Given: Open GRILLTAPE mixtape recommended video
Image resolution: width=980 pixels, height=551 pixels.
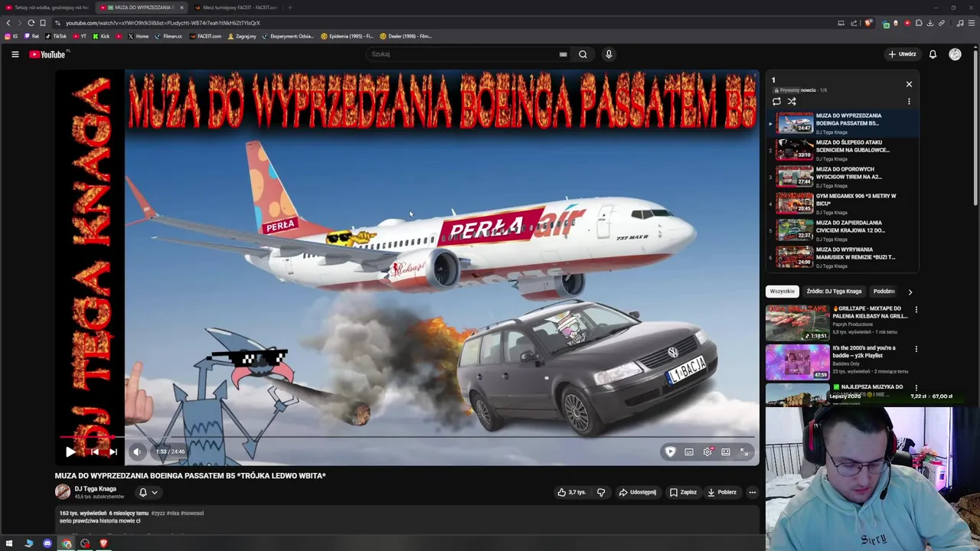Looking at the screenshot, I should [x=837, y=322].
